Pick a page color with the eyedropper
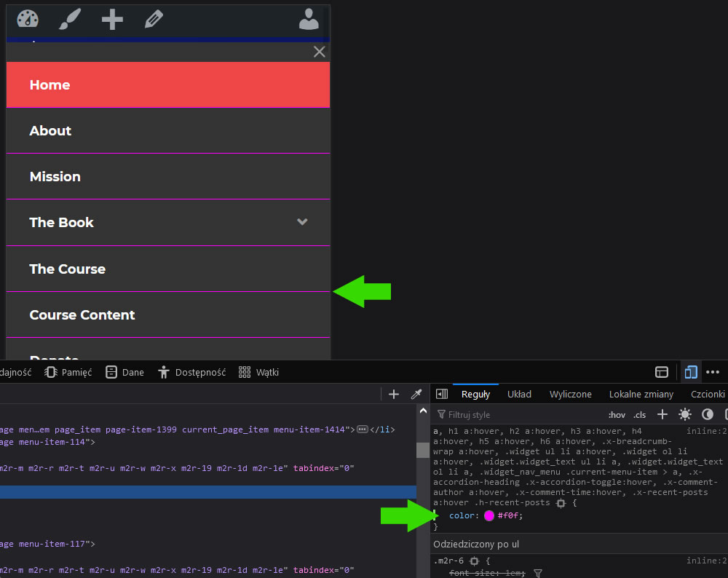The width and height of the screenshot is (728, 578). tap(416, 394)
